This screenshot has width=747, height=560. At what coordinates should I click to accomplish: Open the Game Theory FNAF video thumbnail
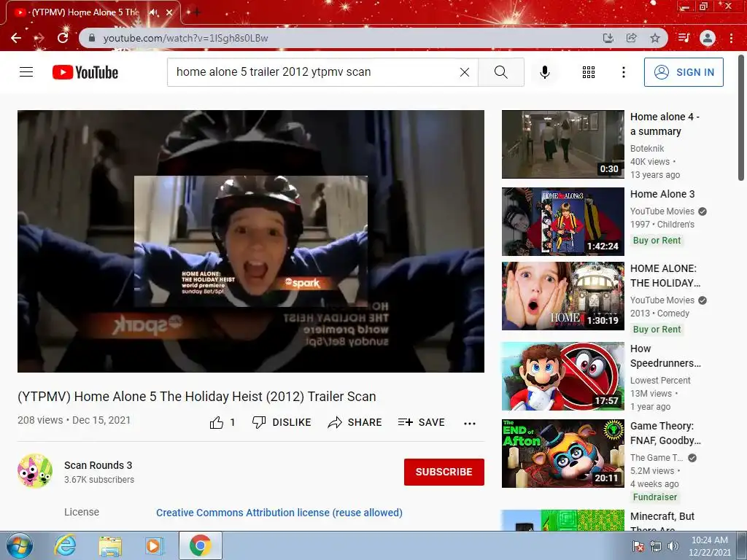563,454
